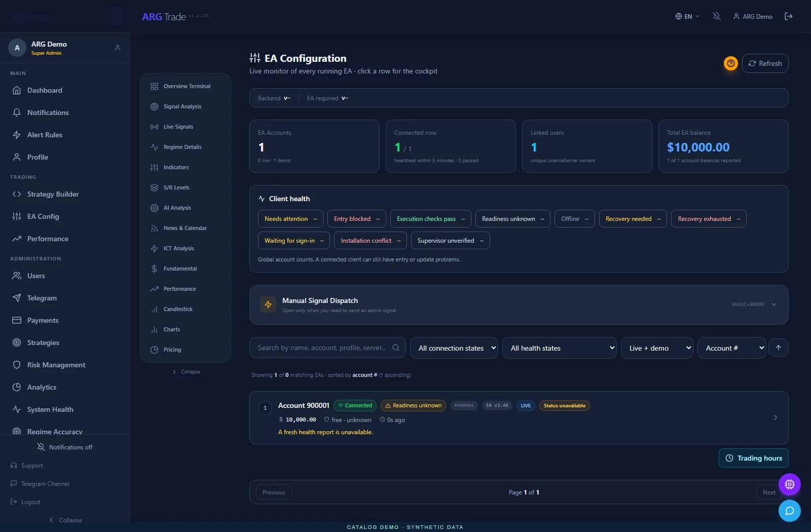Toggle ascending sort arrow button
Viewport: 811px width, 532px height.
779,348
